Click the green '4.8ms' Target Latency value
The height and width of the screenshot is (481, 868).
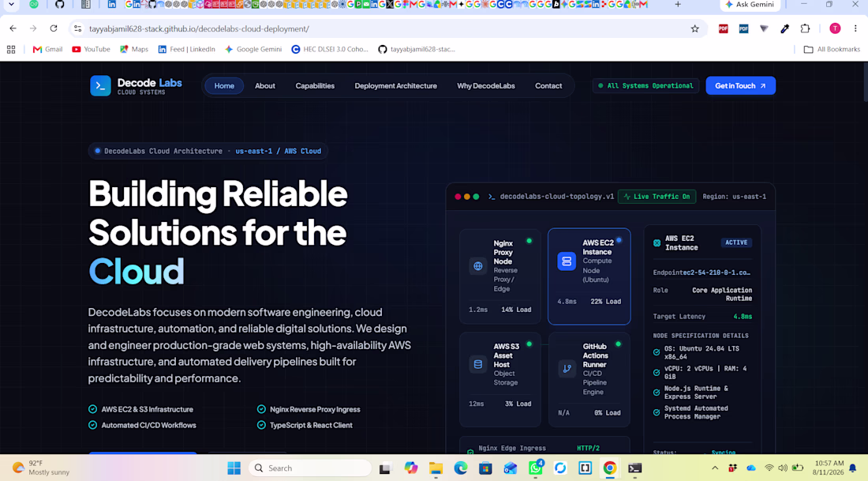pyautogui.click(x=743, y=317)
